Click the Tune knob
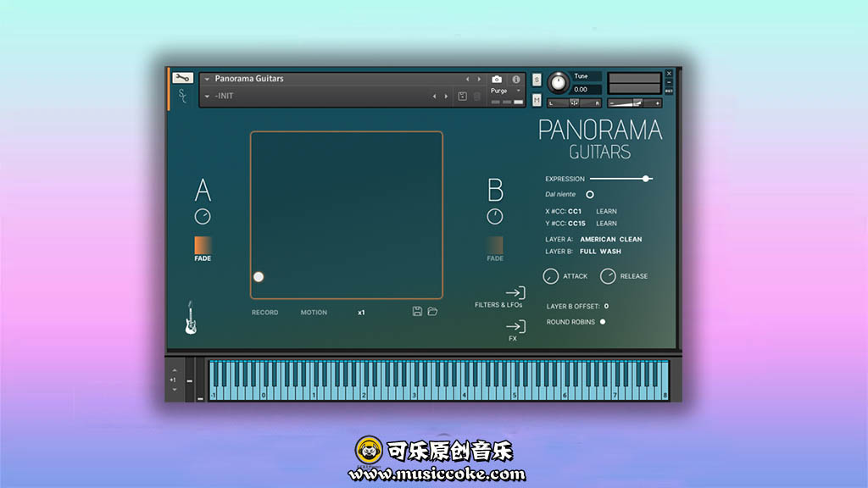Screen dimensions: 868x488 click(558, 83)
